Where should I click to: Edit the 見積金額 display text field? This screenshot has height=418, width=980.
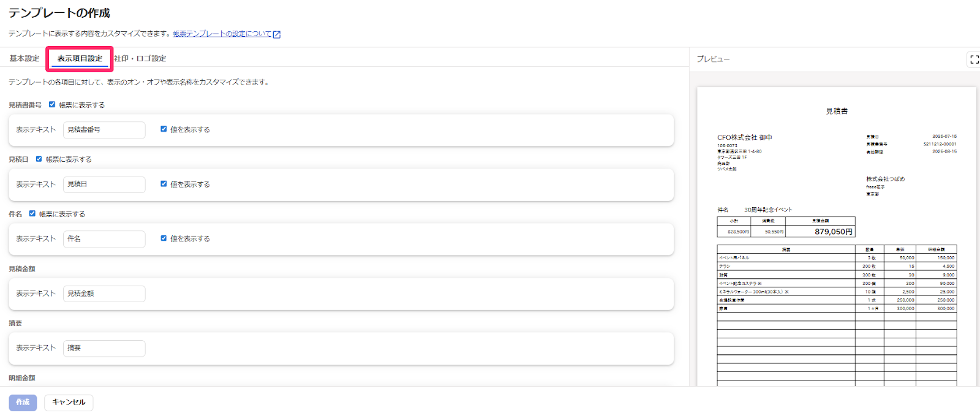coord(104,294)
